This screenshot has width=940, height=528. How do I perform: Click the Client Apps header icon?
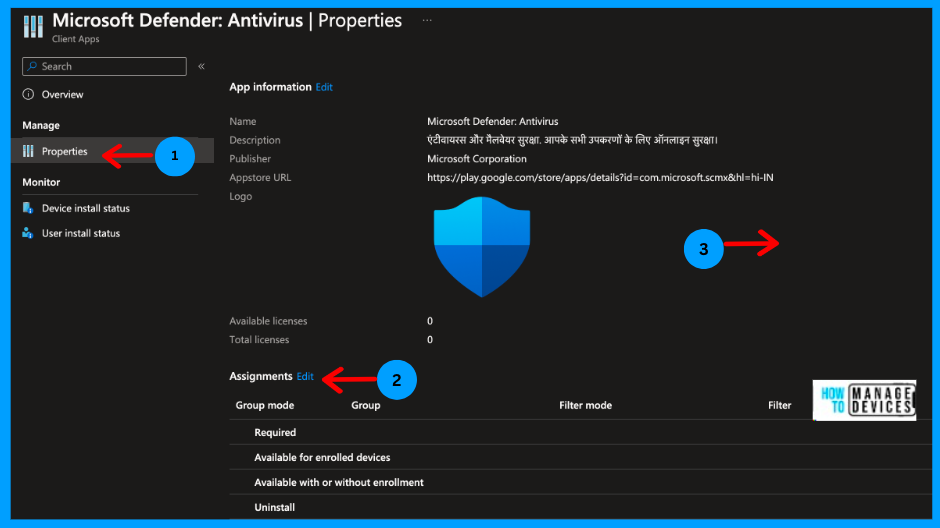pos(33,26)
